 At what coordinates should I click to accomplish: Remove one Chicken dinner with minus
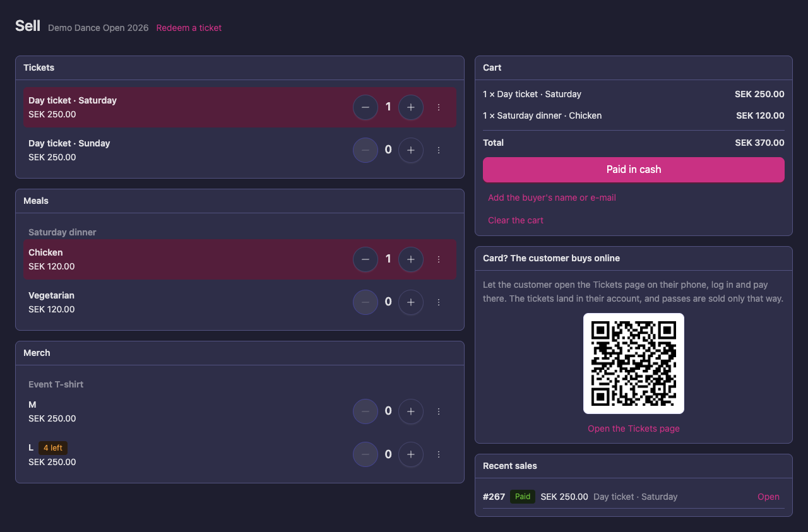pyautogui.click(x=365, y=259)
